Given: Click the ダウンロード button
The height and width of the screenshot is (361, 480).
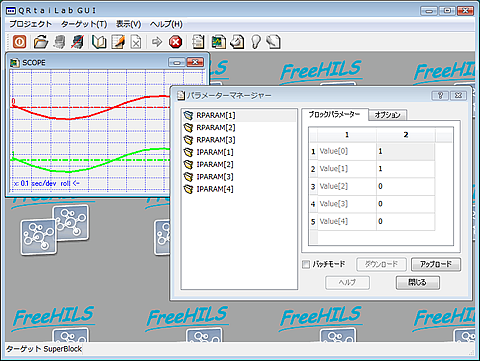Looking at the screenshot, I should tap(381, 264).
